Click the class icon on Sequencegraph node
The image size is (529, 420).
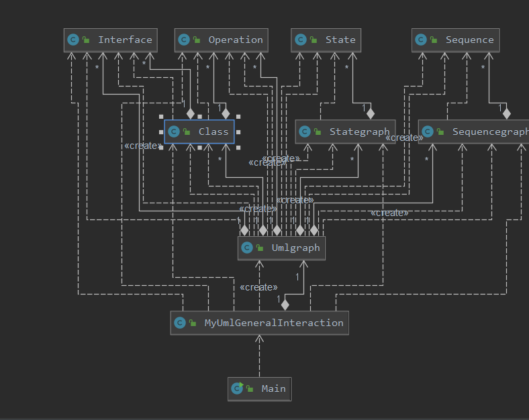pyautogui.click(x=428, y=132)
